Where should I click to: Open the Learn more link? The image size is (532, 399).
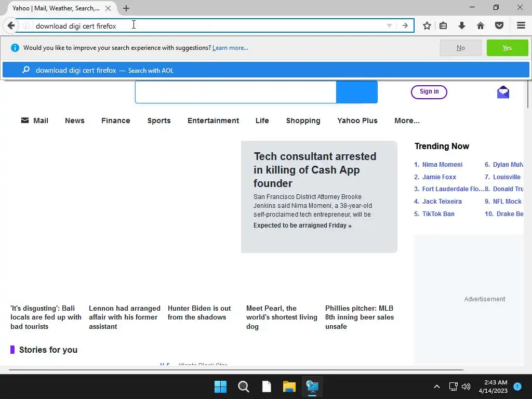(230, 48)
